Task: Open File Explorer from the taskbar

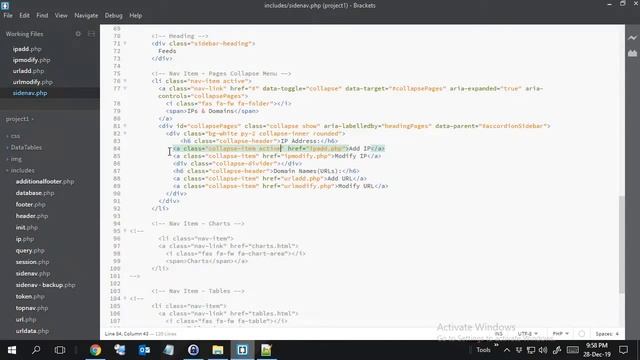Action: pos(218,350)
